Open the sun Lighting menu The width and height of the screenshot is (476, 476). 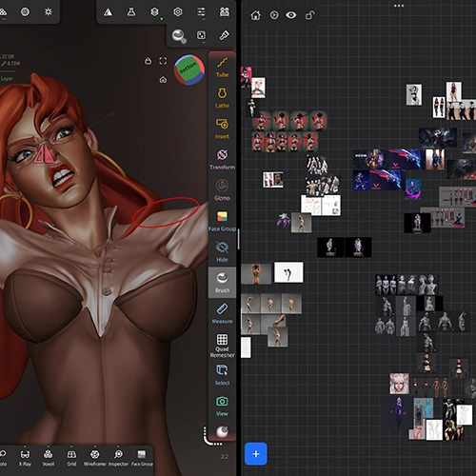pyautogui.click(x=49, y=12)
